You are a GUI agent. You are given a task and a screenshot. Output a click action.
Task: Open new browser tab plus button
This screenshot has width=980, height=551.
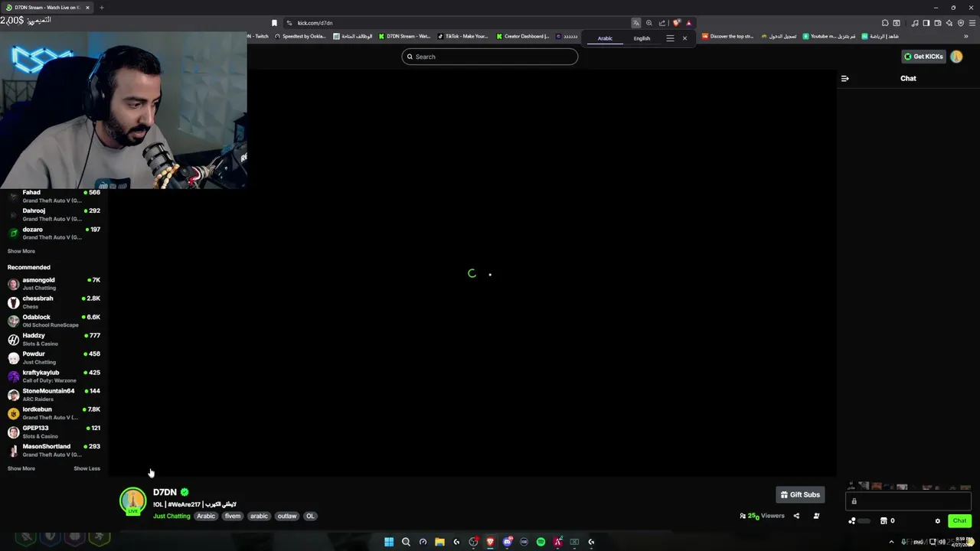101,8
